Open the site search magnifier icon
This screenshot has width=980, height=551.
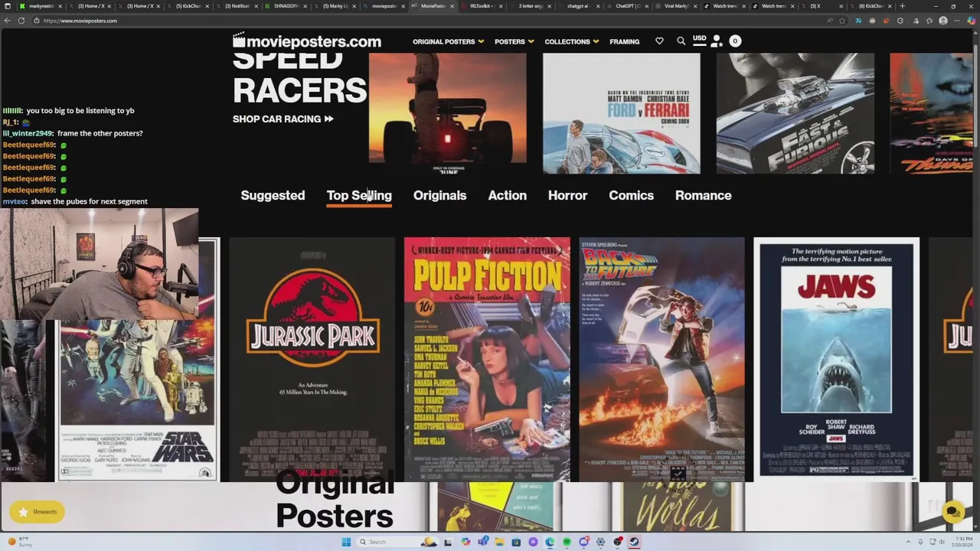click(x=681, y=41)
